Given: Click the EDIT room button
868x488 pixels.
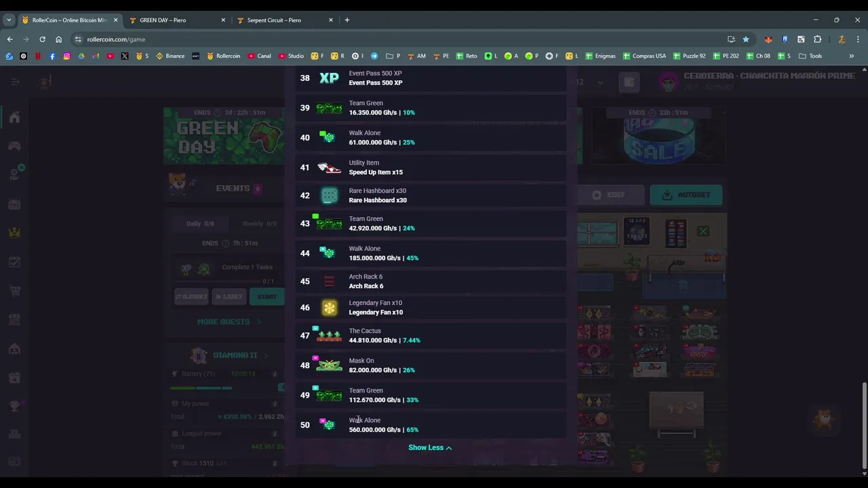Looking at the screenshot, I should (608, 195).
